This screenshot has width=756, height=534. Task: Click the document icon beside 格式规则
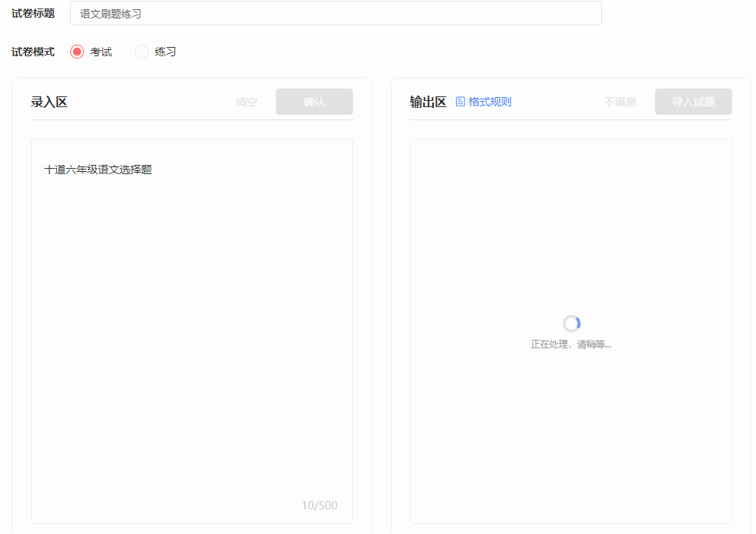(x=460, y=102)
